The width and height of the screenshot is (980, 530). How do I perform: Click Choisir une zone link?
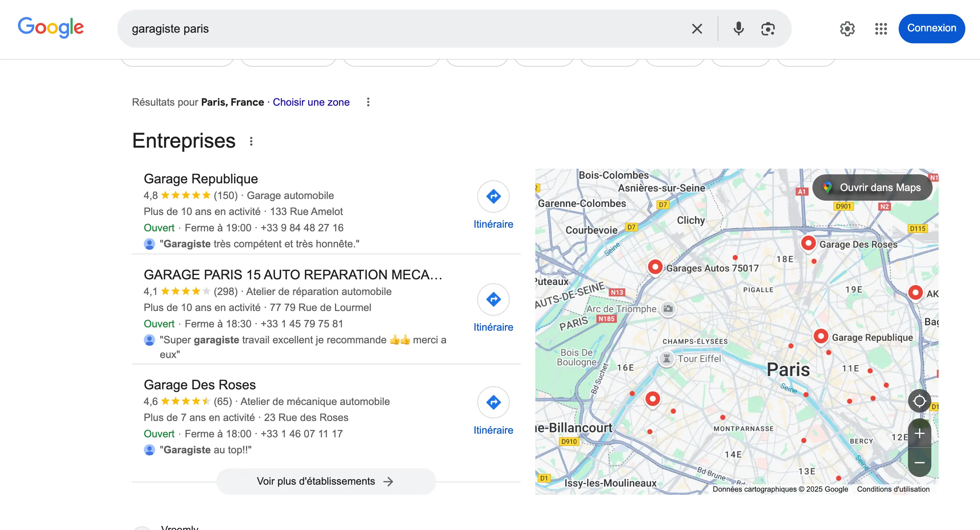pyautogui.click(x=311, y=102)
